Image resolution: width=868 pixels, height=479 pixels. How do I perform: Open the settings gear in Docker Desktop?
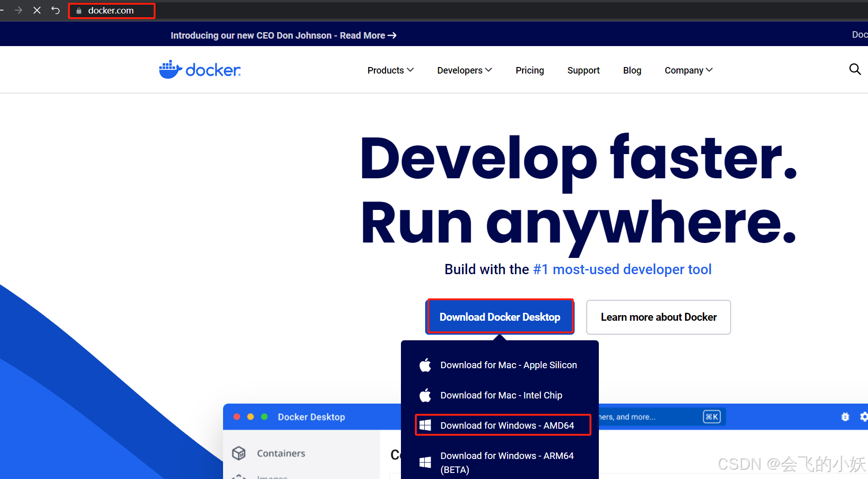pos(864,417)
